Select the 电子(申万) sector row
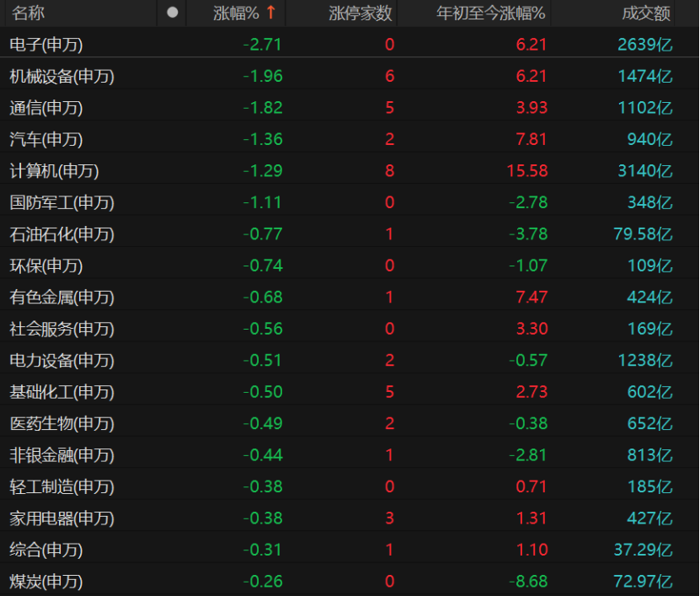This screenshot has width=700, height=596. click(x=46, y=45)
